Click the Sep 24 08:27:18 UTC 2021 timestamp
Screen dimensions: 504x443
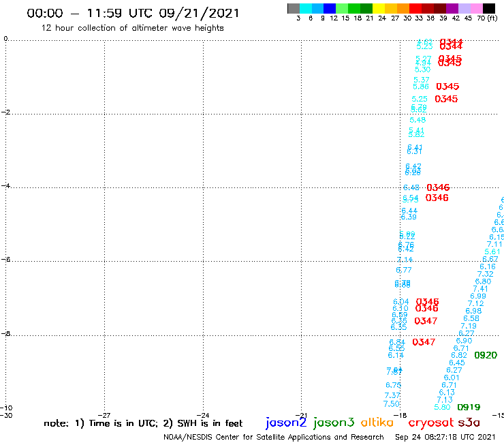[445, 437]
